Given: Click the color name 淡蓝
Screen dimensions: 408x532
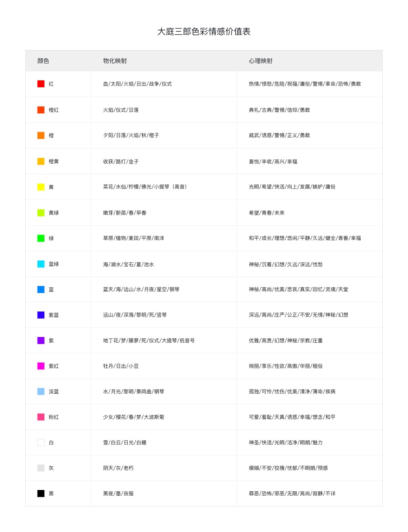Looking at the screenshot, I should (54, 391).
